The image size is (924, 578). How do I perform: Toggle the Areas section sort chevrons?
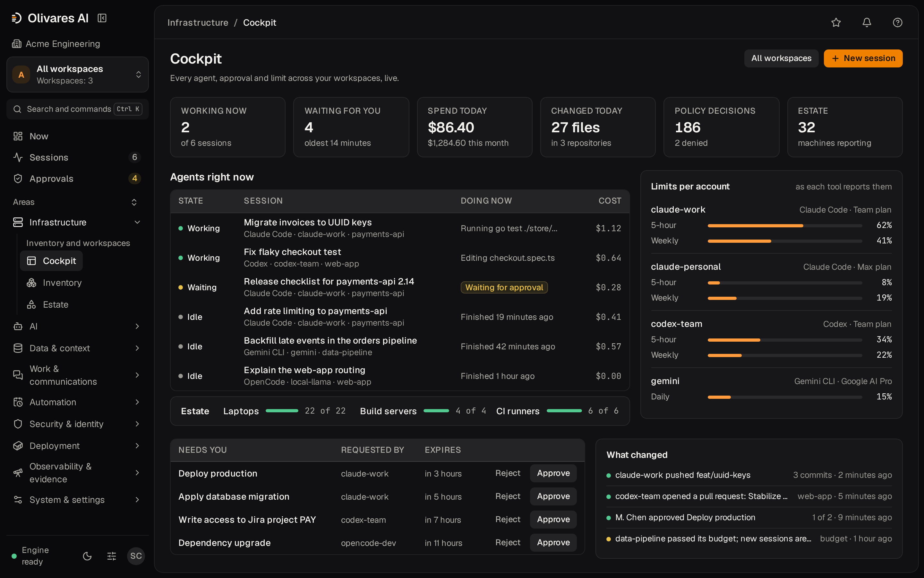134,202
